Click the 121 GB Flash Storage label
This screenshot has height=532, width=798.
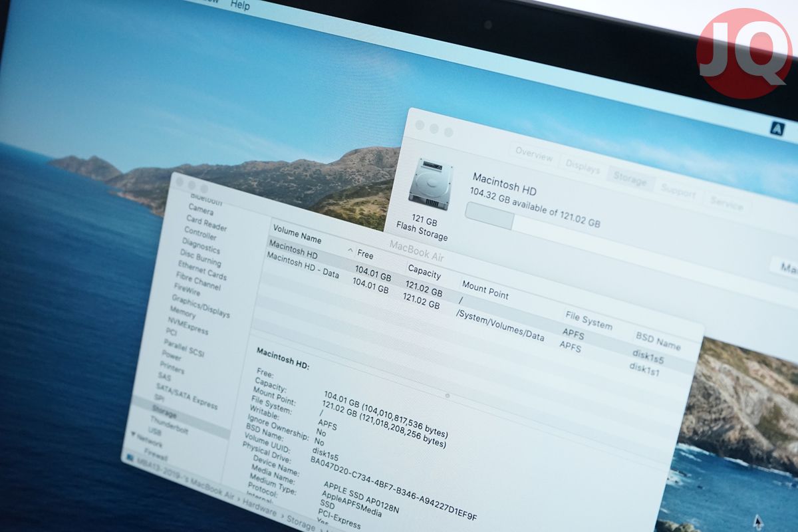point(422,227)
